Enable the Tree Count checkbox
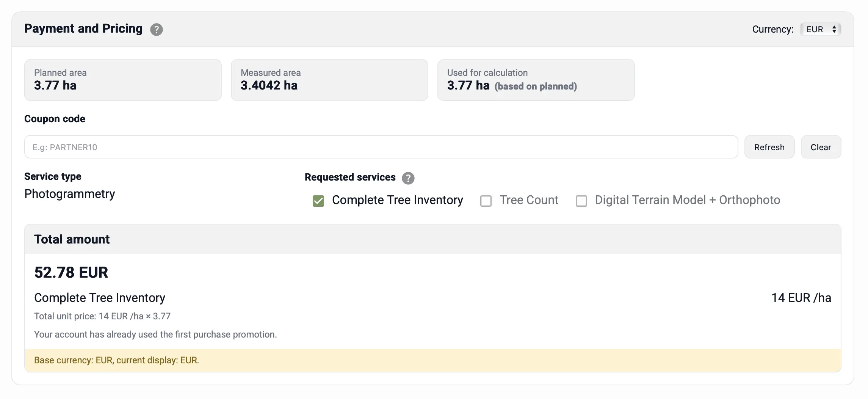 tap(486, 201)
